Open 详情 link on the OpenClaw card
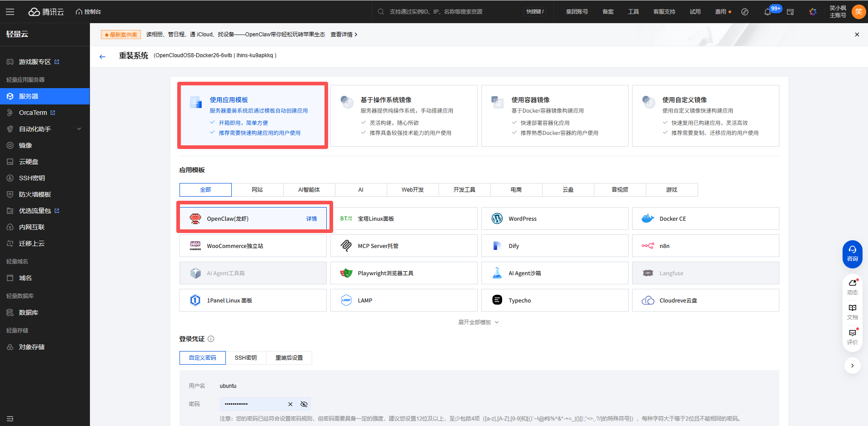Screen dimensions: 868x426 point(311,219)
